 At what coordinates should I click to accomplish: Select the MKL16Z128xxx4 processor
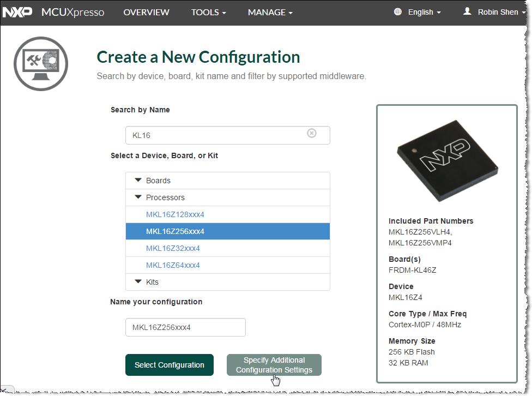(175, 214)
